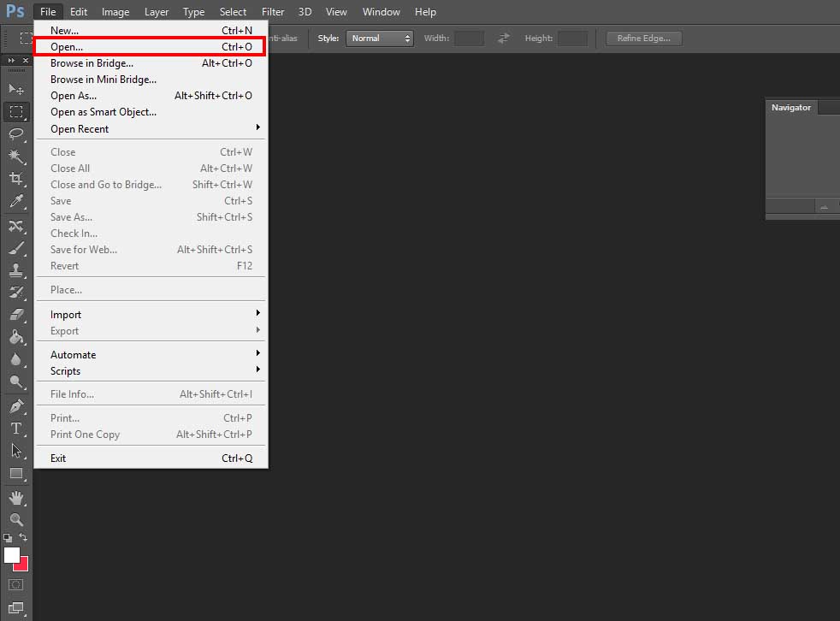Choose Open as Smart Object...
Screen dimensions: 840x621
click(151, 112)
